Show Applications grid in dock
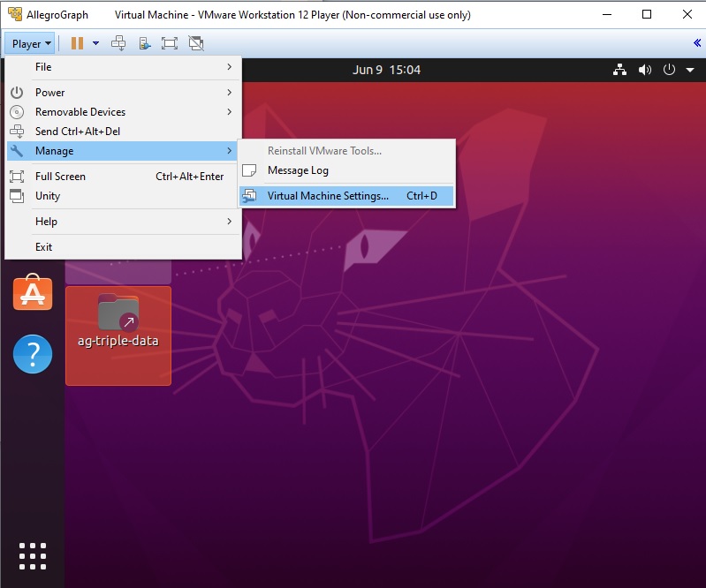Image resolution: width=706 pixels, height=588 pixels. point(33,556)
